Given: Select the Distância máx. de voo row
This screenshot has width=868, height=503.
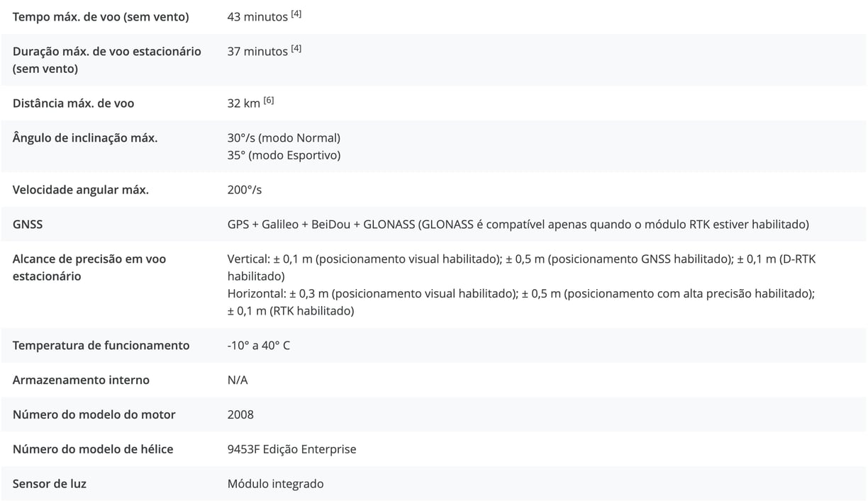Looking at the screenshot, I should coord(434,103).
